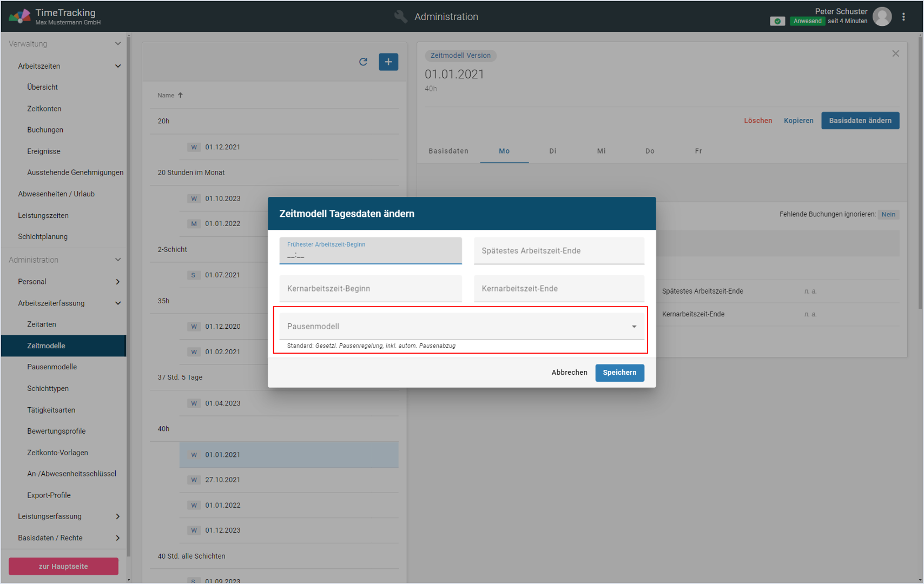Click the Kernarbeitszeit-Beginn field

point(370,289)
